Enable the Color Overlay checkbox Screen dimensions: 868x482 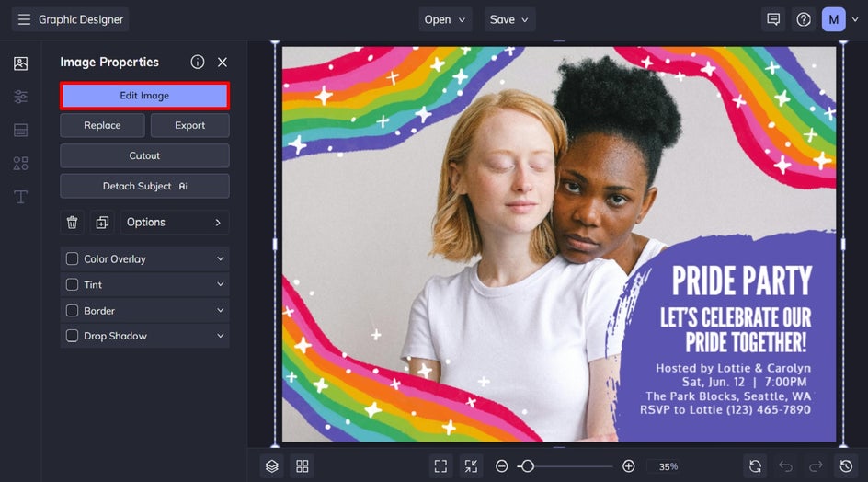(x=73, y=259)
